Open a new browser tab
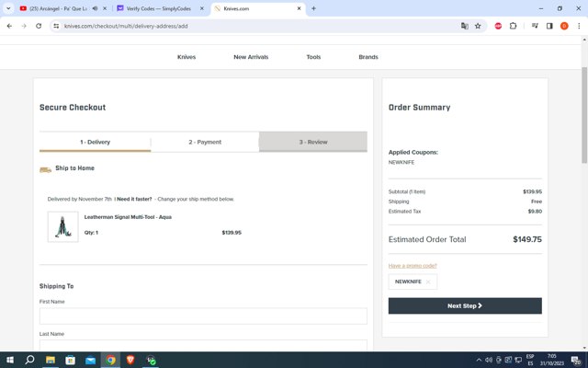 (x=313, y=8)
